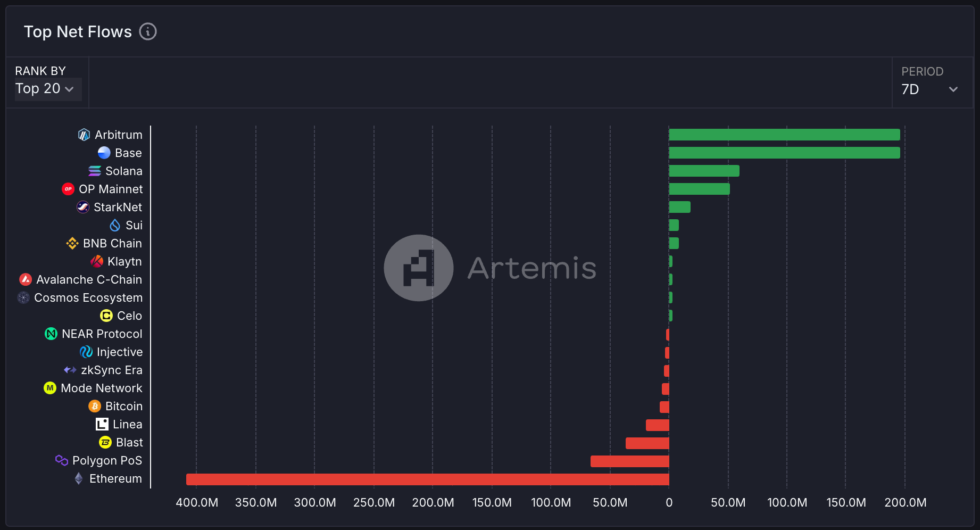Click the Bitcoin logo icon
The image size is (980, 530).
coord(95,406)
